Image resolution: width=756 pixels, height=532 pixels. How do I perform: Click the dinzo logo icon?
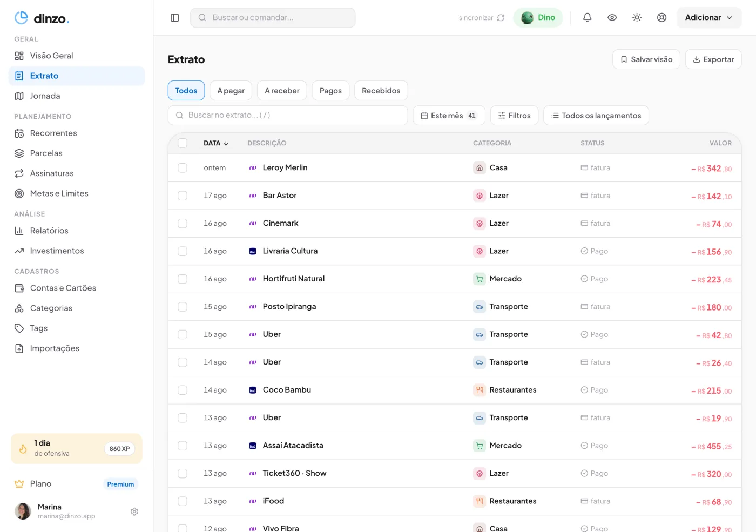click(x=21, y=18)
